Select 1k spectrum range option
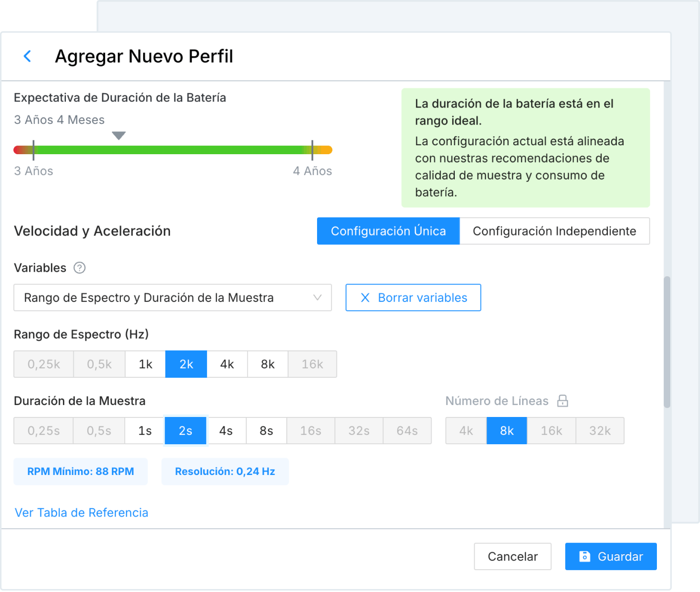This screenshot has height=592, width=700. (x=145, y=364)
